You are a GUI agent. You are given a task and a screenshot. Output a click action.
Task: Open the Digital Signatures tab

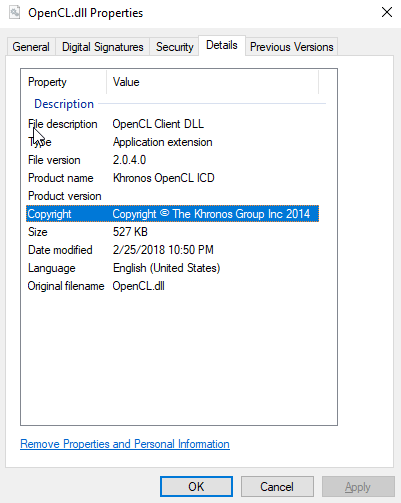(103, 47)
